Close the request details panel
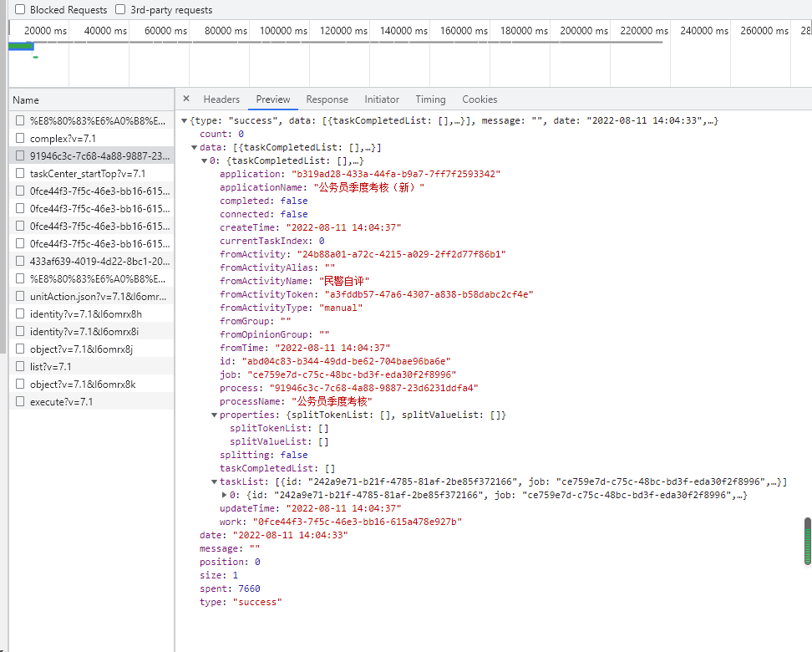Screen dimensions: 812x652 coord(186,99)
